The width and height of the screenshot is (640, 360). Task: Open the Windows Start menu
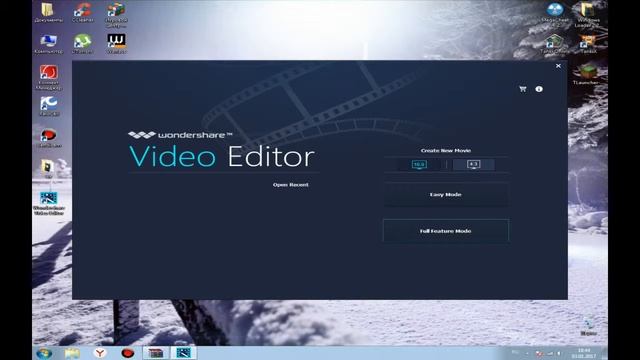44,353
